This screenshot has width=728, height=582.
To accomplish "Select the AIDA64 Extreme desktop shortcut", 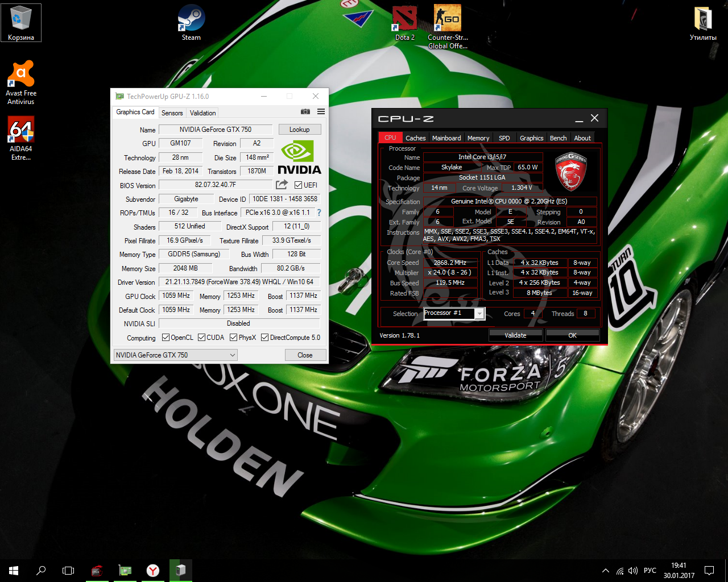I will tap(21, 139).
